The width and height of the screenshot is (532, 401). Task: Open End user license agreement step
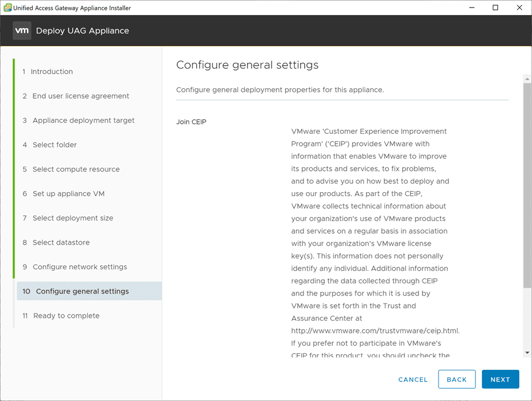click(x=80, y=96)
